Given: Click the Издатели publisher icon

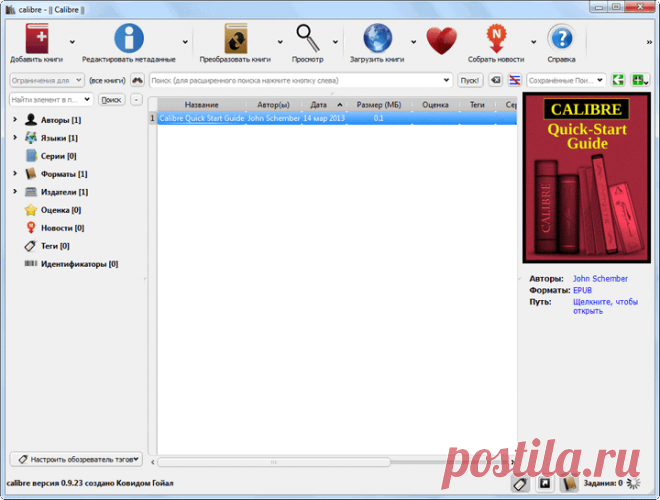Looking at the screenshot, I should pos(31,192).
